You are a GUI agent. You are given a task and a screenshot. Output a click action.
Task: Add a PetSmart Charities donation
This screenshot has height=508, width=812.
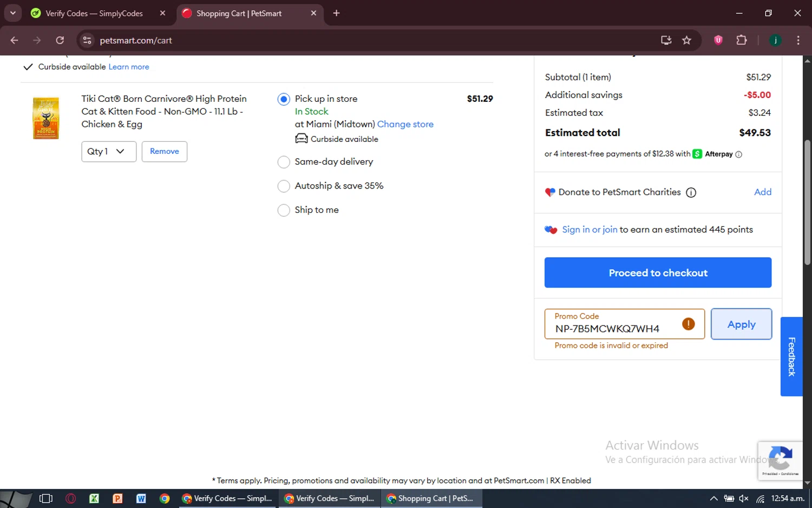763,192
